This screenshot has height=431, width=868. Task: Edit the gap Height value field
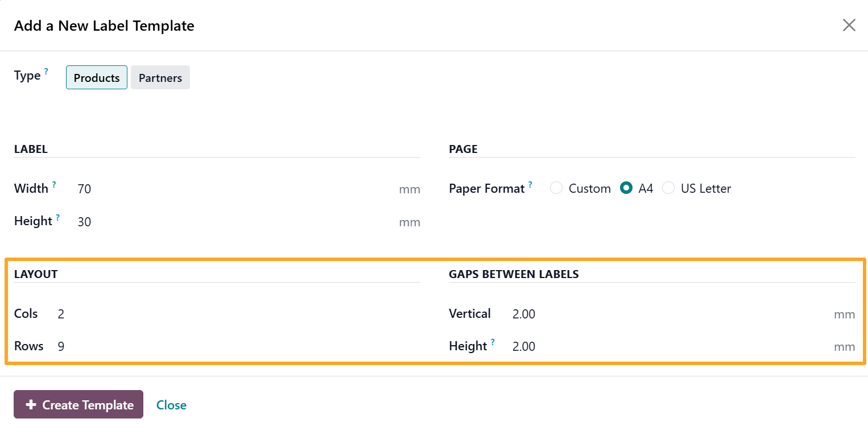(666, 346)
